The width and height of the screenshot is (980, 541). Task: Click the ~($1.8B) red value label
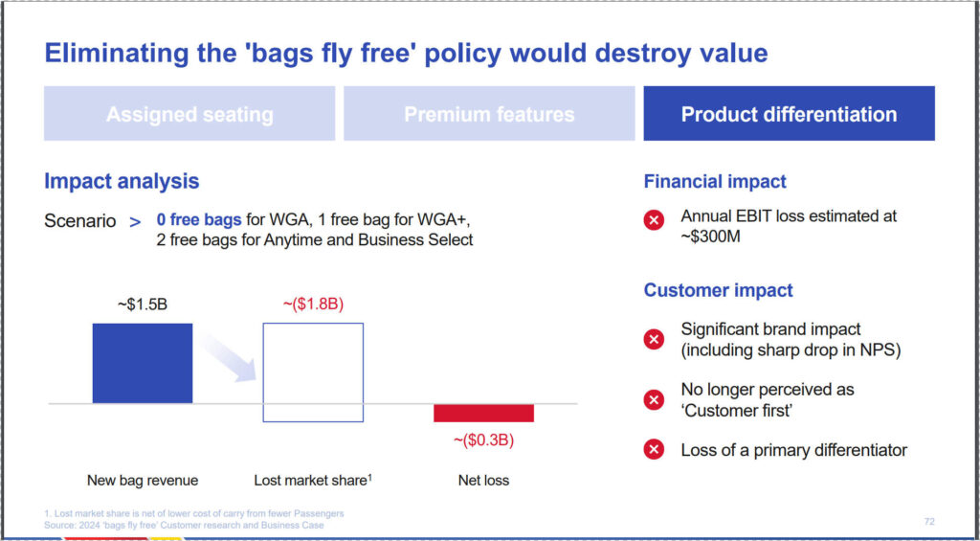click(x=313, y=304)
